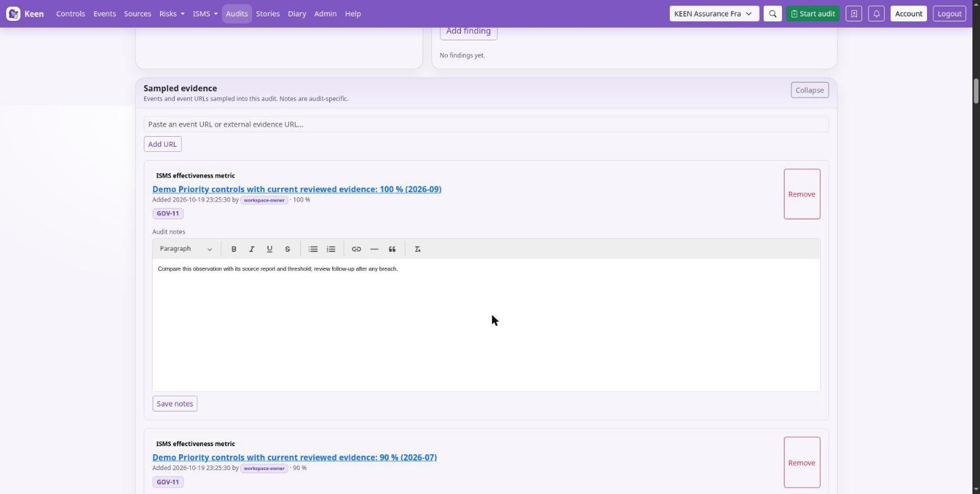This screenshot has width=980, height=494.
Task: Open the Risks dropdown menu
Action: click(x=172, y=13)
